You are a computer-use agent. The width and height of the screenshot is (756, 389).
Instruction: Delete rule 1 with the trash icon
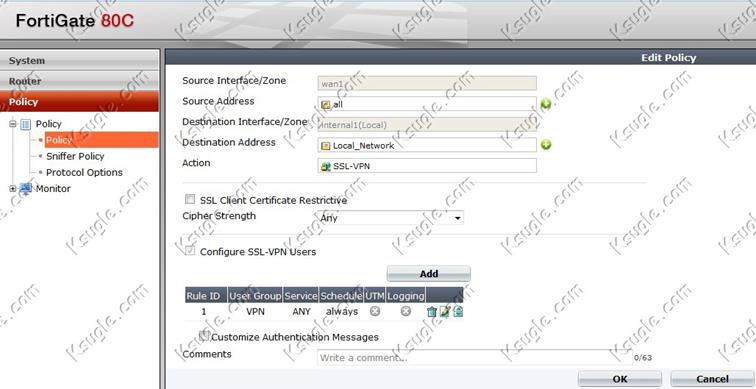coord(432,312)
